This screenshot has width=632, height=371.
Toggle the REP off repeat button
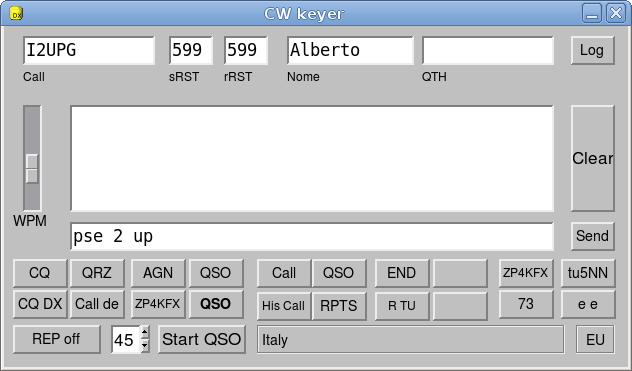pyautogui.click(x=56, y=339)
